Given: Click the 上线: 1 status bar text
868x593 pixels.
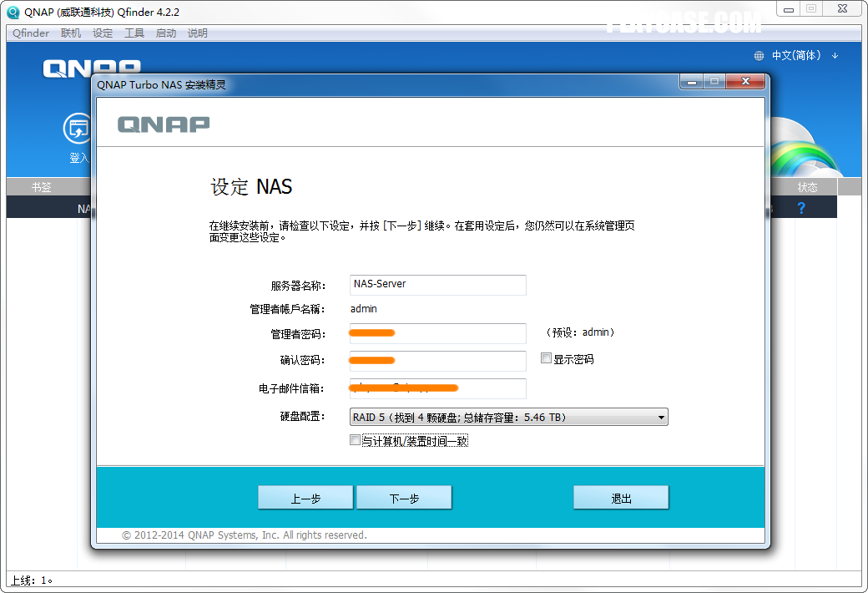Looking at the screenshot, I should (32, 580).
